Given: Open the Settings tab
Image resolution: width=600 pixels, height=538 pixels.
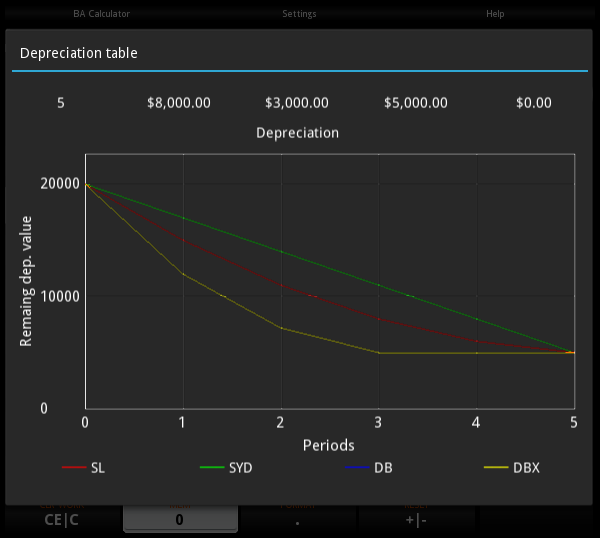Looking at the screenshot, I should coord(299,14).
